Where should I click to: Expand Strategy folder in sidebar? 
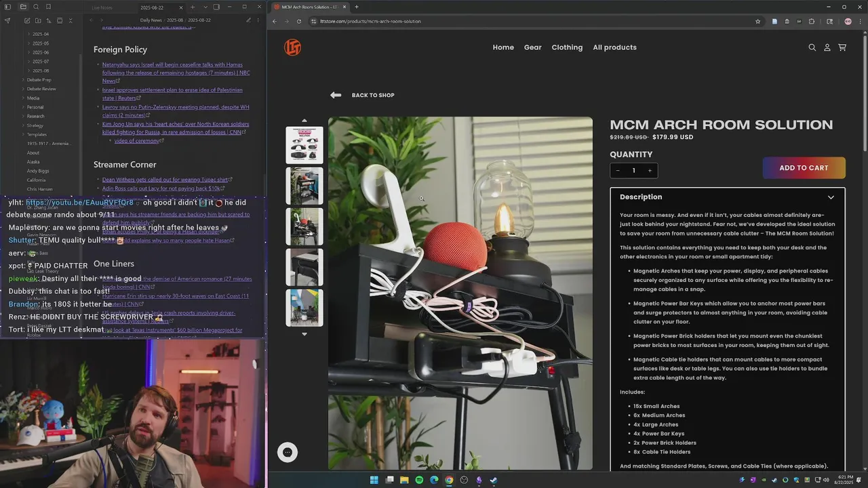click(35, 125)
